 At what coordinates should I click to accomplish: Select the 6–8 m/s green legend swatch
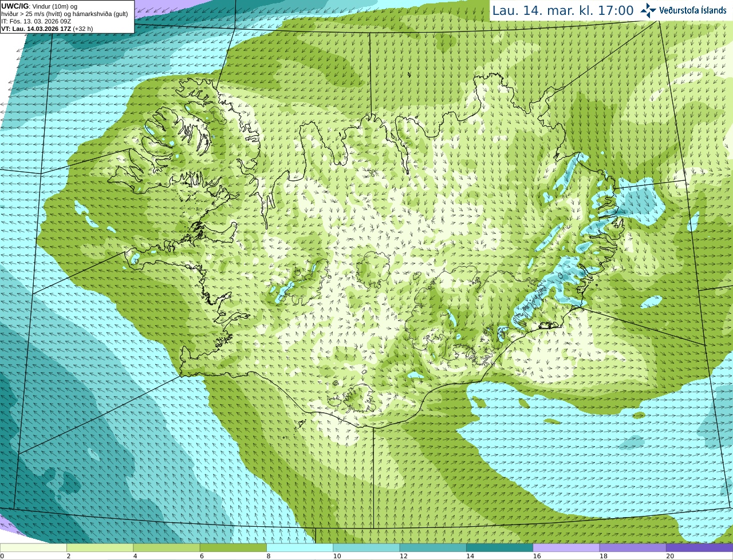233,547
